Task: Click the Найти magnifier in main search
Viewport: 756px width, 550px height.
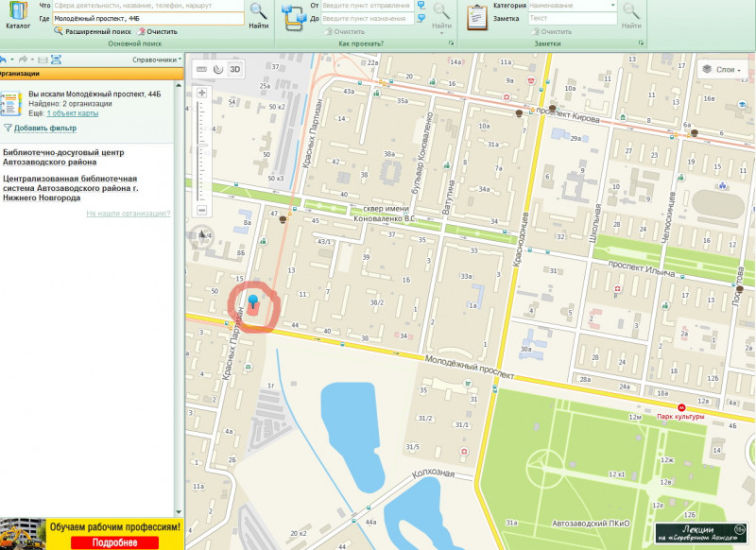Action: tap(258, 13)
